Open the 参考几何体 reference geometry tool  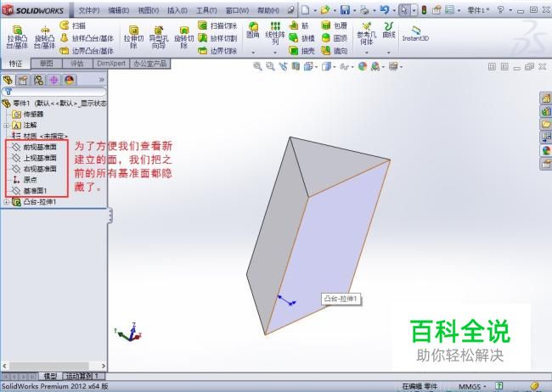point(367,33)
